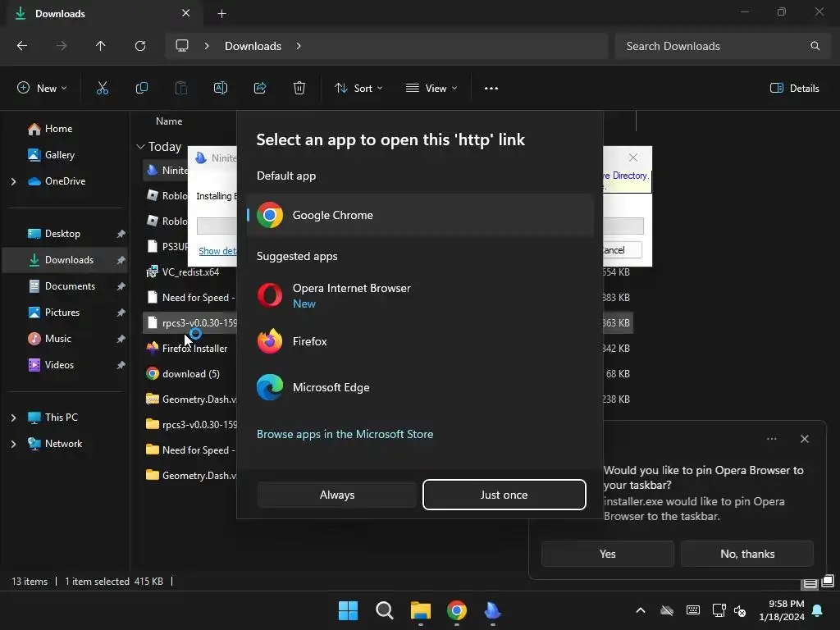The height and width of the screenshot is (630, 840).
Task: Click the Copy icon in toolbar
Action: 141,88
